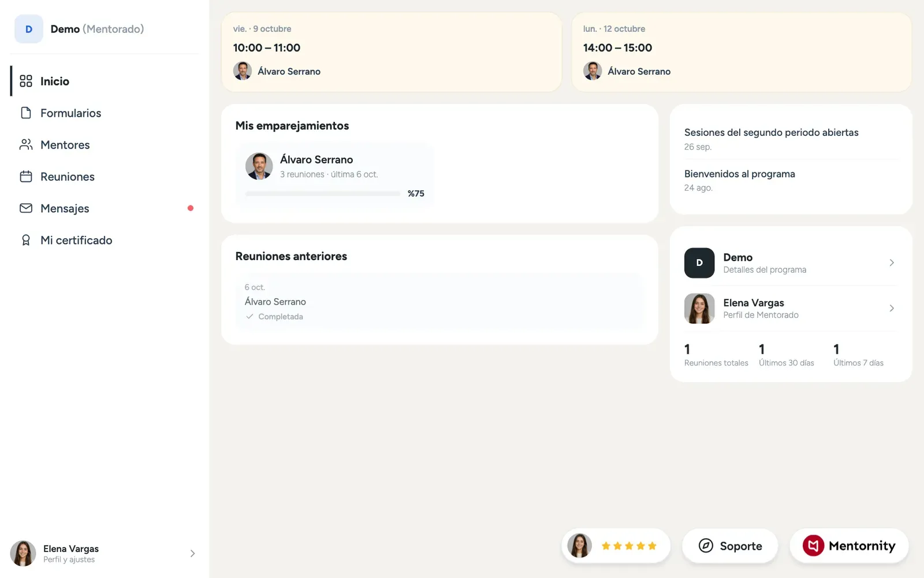924x578 pixels.
Task: Click the Soporte button
Action: [730, 546]
